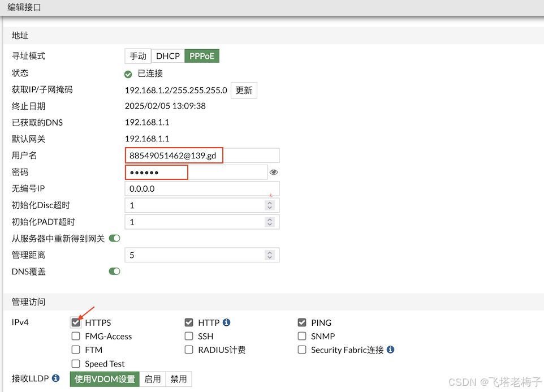Enable the SSH checkbox
The width and height of the screenshot is (544, 392).
[x=189, y=336]
